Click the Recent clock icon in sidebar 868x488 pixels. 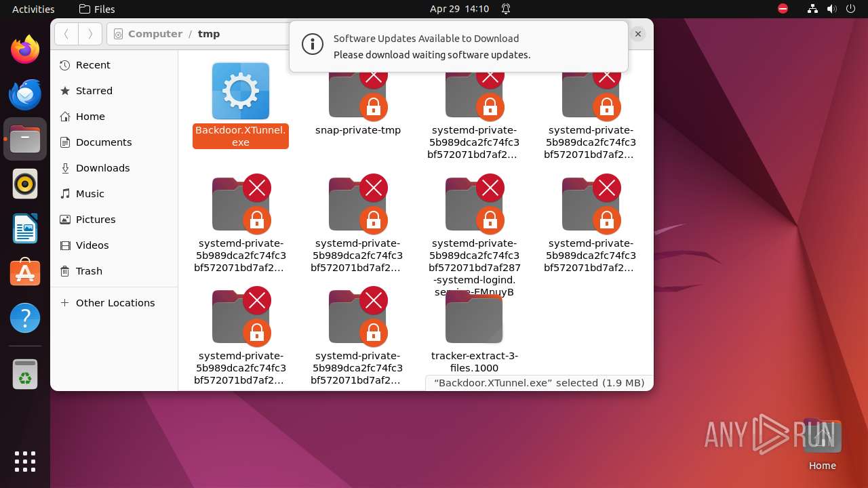[65, 65]
